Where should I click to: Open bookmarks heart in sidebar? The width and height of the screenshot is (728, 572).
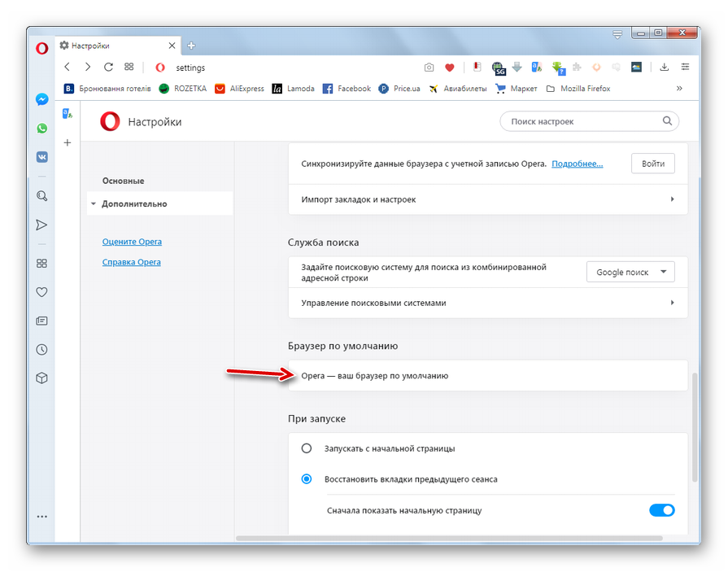point(41,292)
